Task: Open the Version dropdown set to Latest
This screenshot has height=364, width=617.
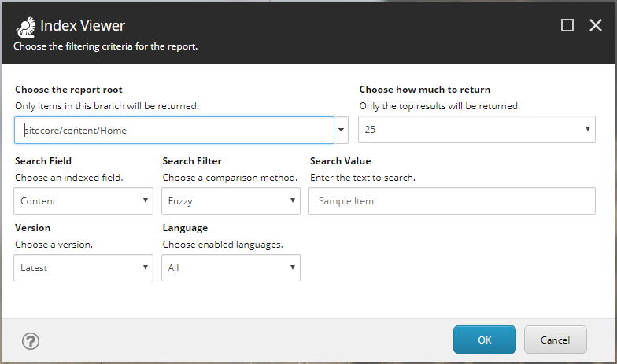Action: (83, 268)
